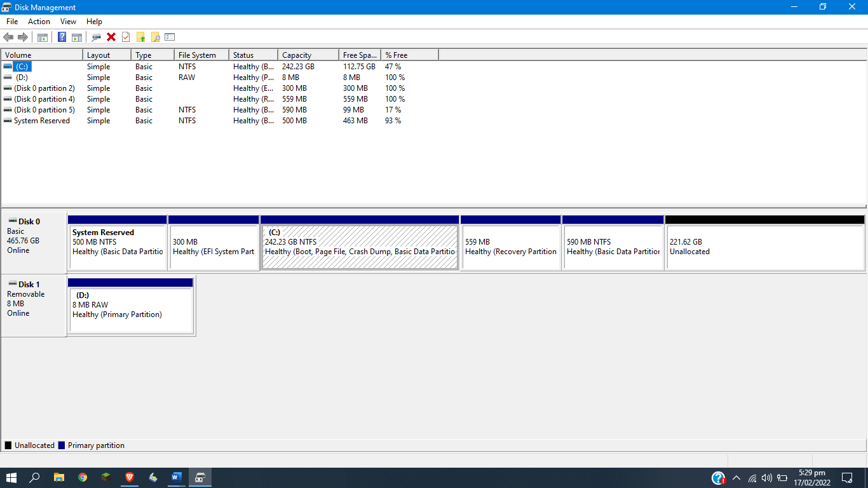Select the 559 MB Recovery Partition block
Image resolution: width=868 pixels, height=488 pixels.
(511, 243)
